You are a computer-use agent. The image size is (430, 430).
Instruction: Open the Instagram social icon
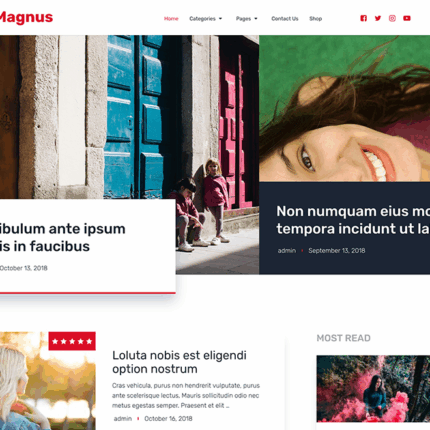(x=392, y=18)
